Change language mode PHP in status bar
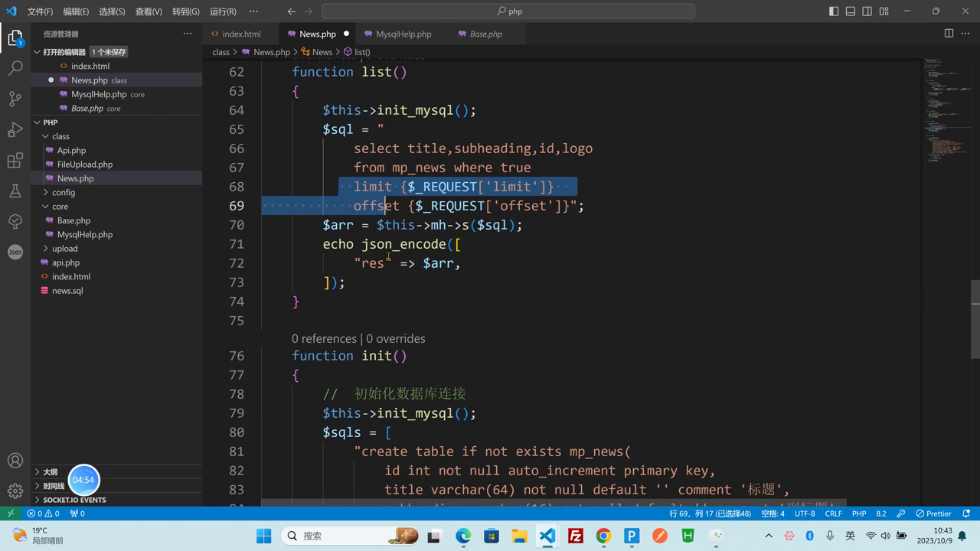980x551 pixels. click(x=859, y=514)
